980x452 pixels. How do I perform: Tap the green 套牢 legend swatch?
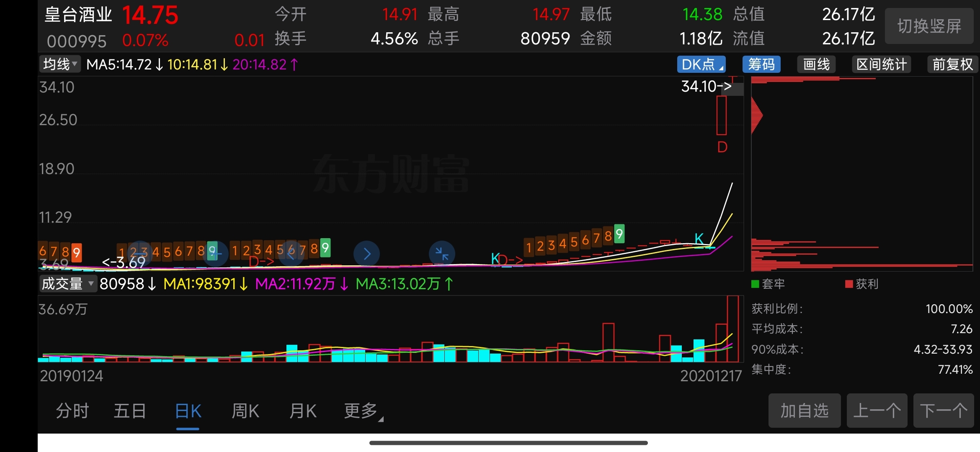pos(756,284)
